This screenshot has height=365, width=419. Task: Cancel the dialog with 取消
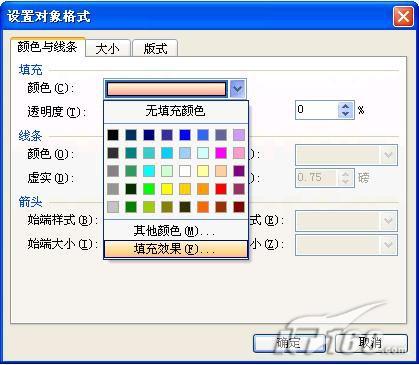[x=371, y=343]
